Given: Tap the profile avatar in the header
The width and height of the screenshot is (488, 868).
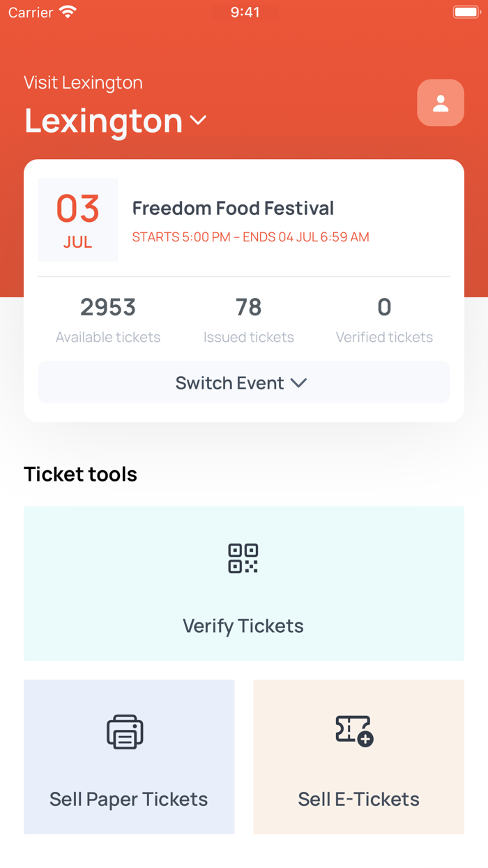Looking at the screenshot, I should point(440,103).
